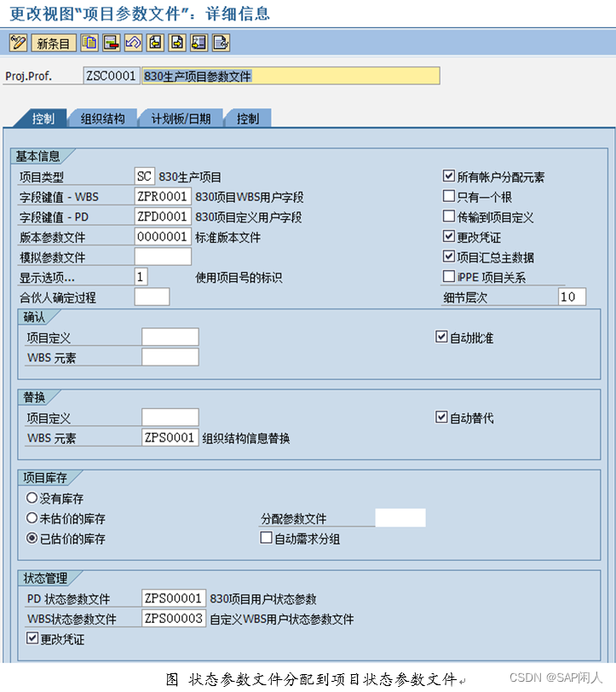Click the WBS状态参数文件 field ZPS00003
616x692 pixels.
pos(174,619)
